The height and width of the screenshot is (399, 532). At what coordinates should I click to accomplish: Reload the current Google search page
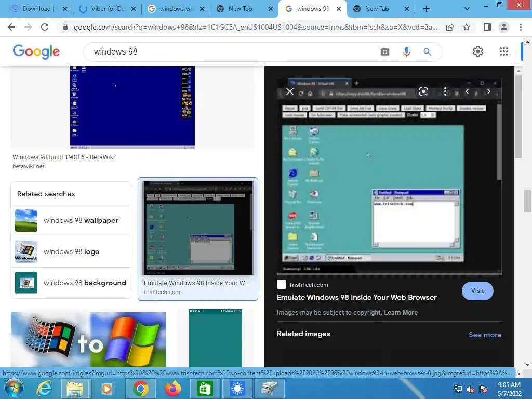point(45,27)
